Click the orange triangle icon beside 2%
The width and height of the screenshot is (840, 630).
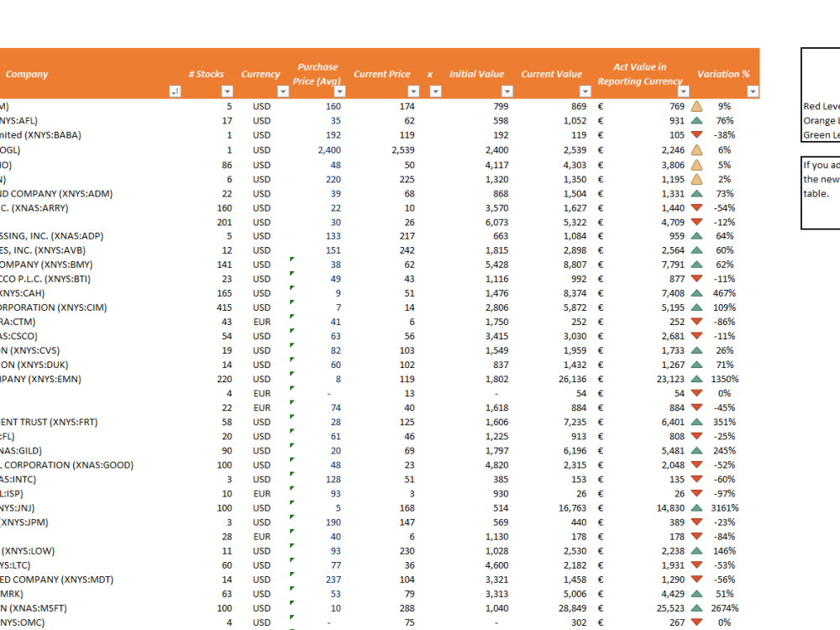tap(696, 179)
